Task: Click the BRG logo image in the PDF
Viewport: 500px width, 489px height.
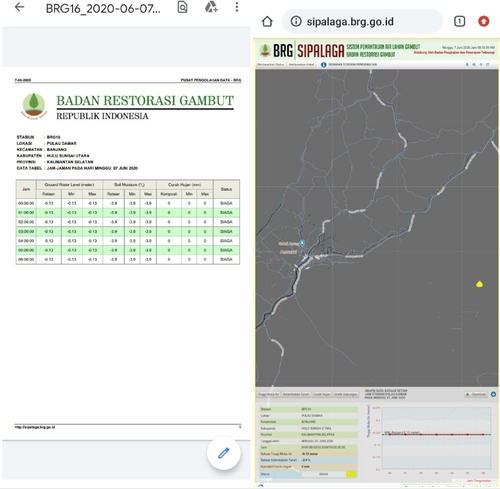Action: 34,105
